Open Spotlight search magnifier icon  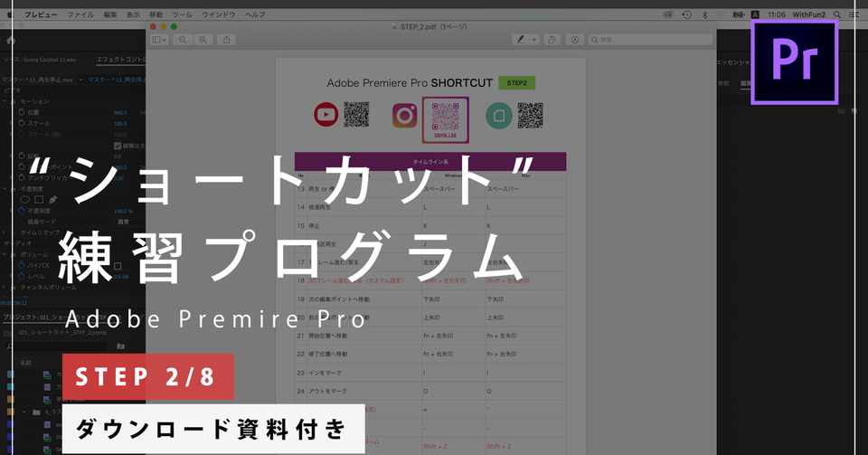(x=837, y=15)
